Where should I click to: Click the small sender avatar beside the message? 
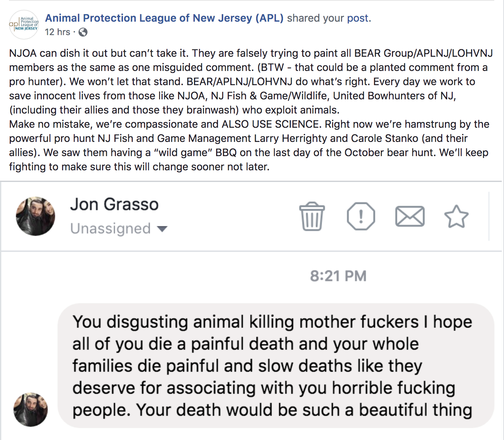31,409
